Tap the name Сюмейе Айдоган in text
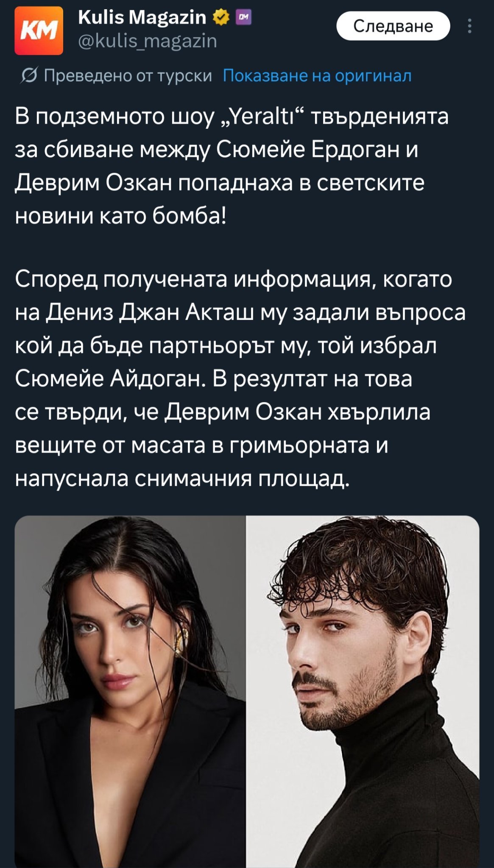 tap(108, 379)
